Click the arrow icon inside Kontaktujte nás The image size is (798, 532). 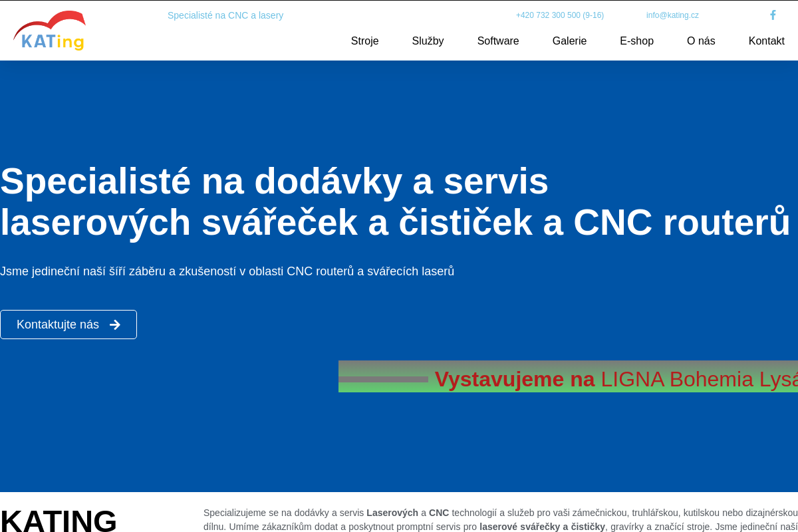tap(116, 325)
